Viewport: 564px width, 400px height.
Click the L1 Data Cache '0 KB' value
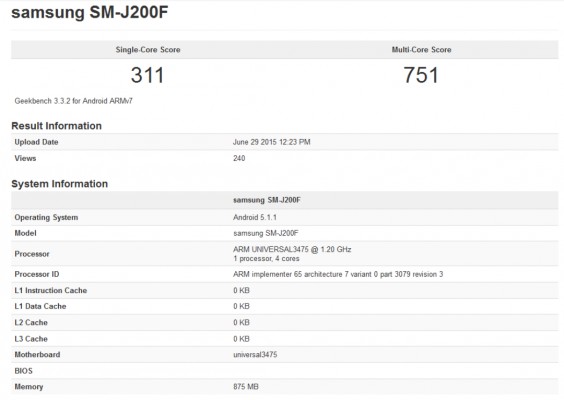click(x=241, y=306)
